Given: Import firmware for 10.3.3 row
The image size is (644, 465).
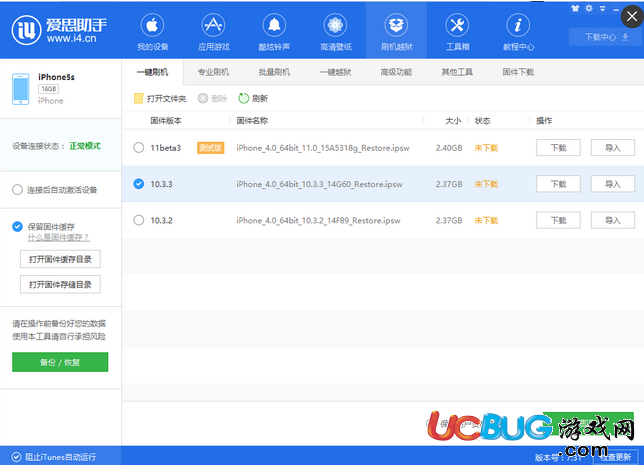Looking at the screenshot, I should click(613, 184).
